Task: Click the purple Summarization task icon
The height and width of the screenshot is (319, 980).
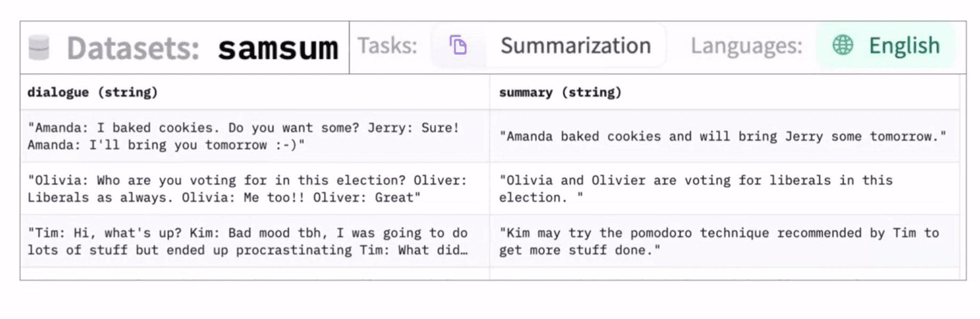Action: (x=458, y=45)
